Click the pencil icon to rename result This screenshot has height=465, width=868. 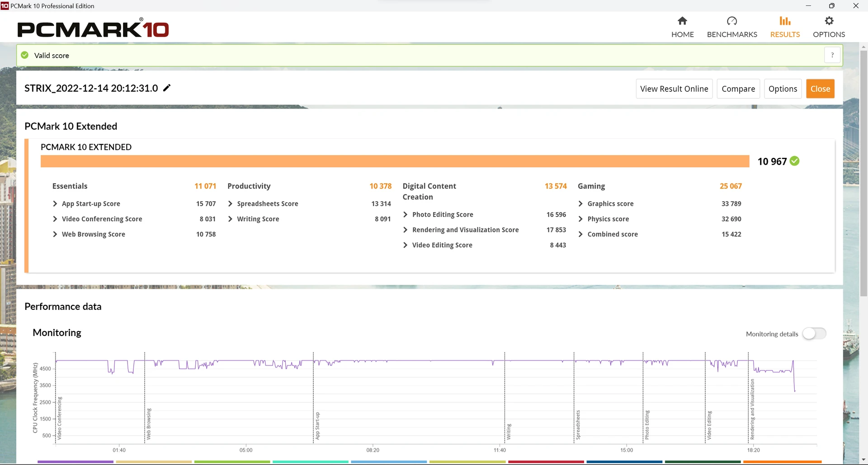tap(167, 88)
